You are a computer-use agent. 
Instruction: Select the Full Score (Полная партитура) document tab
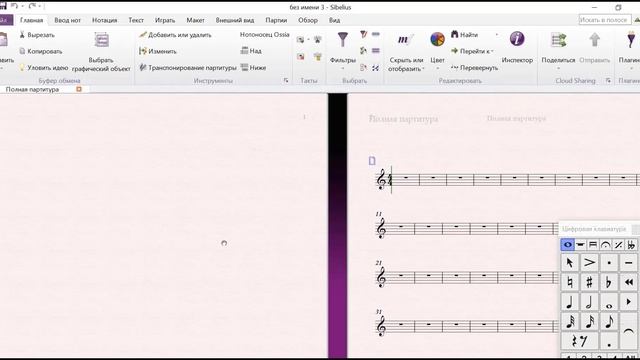click(33, 89)
